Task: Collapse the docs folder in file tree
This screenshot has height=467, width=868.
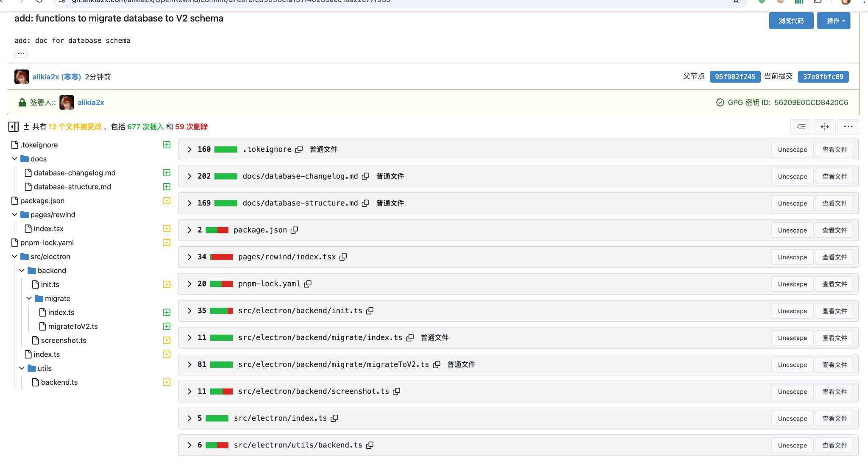Action: tap(14, 158)
